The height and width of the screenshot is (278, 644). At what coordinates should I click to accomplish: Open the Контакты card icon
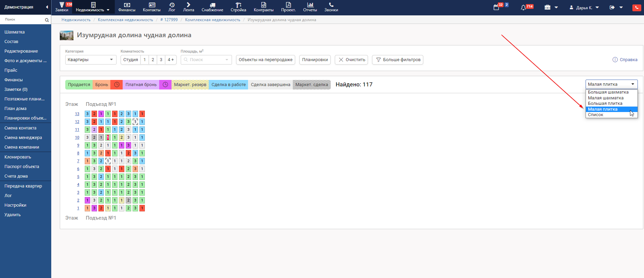pos(152,5)
